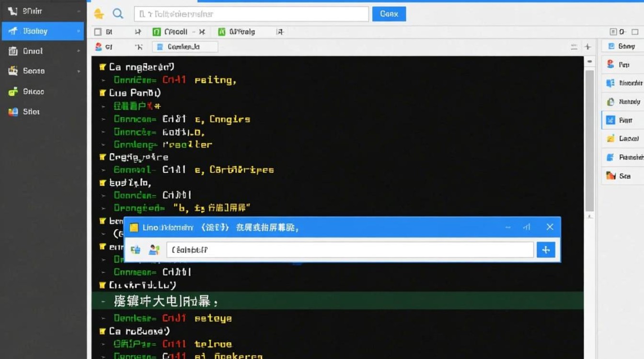
Task: Click the green Excel-style icon in the toolbar
Action: tap(221, 31)
